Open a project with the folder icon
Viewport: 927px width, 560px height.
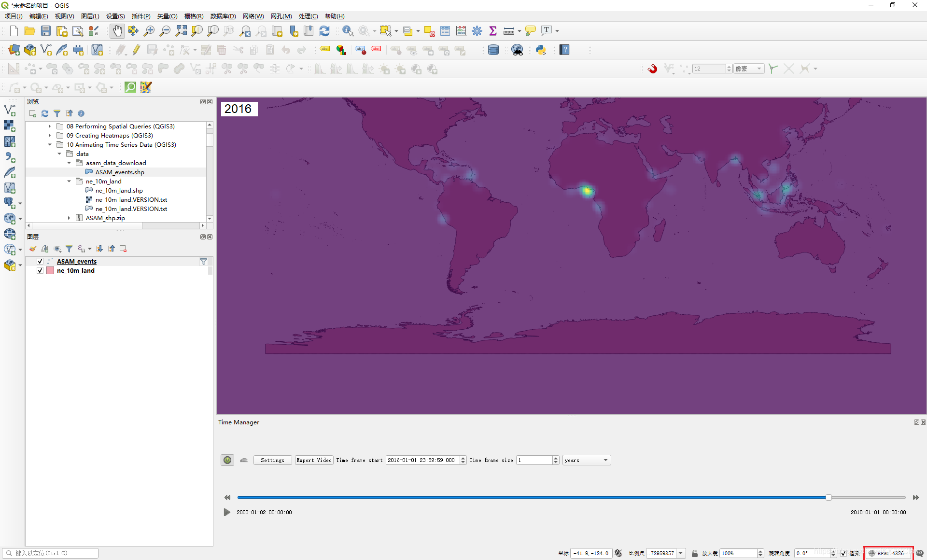[x=30, y=31]
